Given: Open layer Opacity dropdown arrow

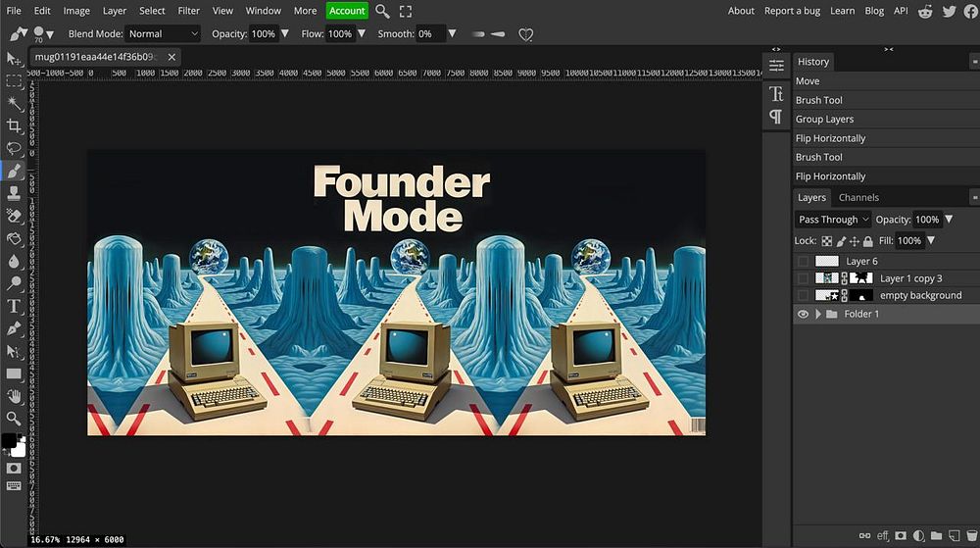Looking at the screenshot, I should [x=949, y=220].
